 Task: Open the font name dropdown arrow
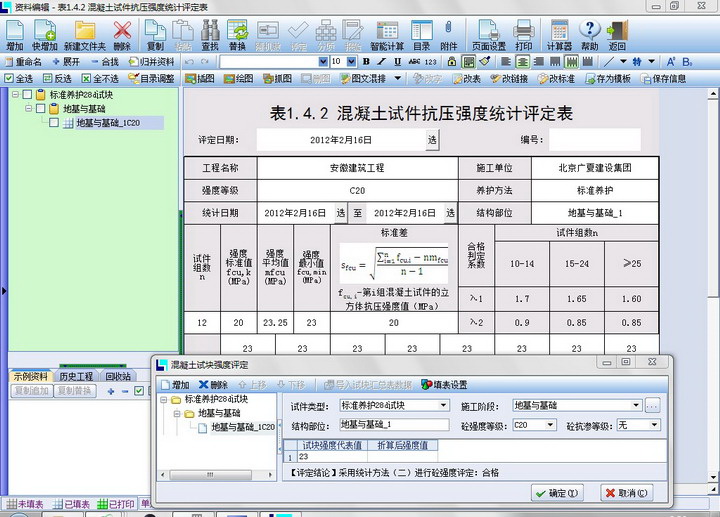[323, 62]
